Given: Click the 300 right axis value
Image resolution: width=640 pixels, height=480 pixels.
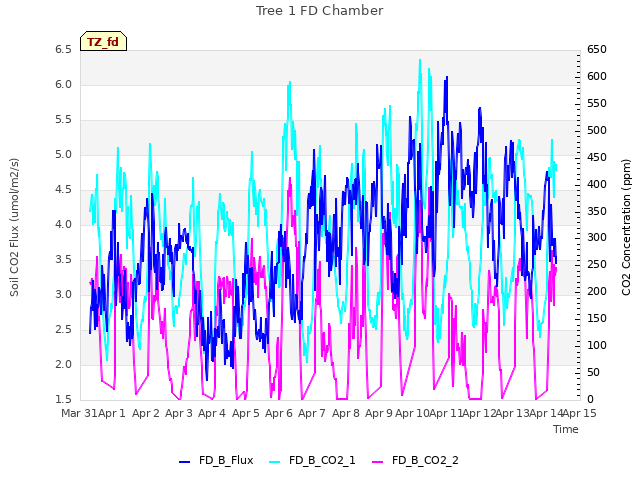Looking at the screenshot, I should [597, 238].
